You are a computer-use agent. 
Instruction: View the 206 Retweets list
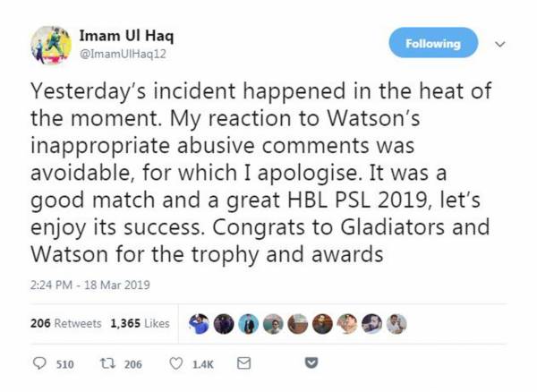65,323
